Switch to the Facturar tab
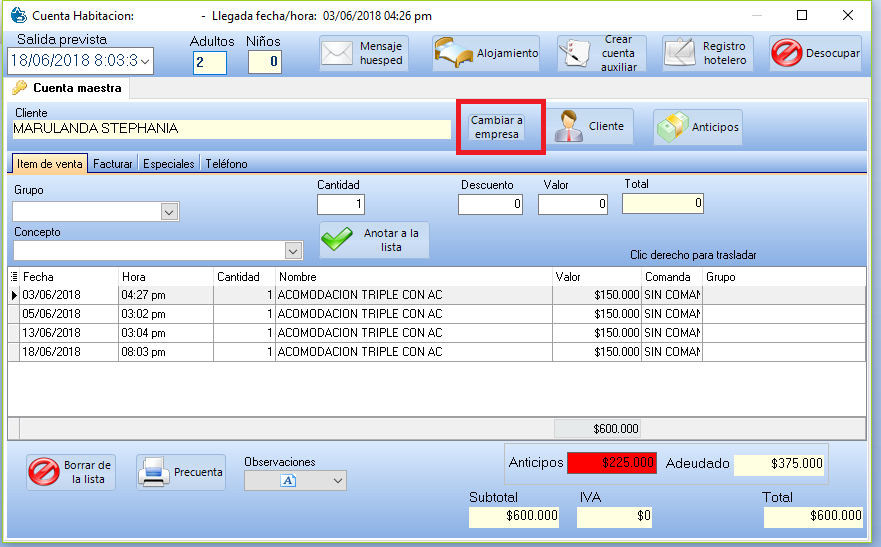881x547 pixels. tap(112, 164)
